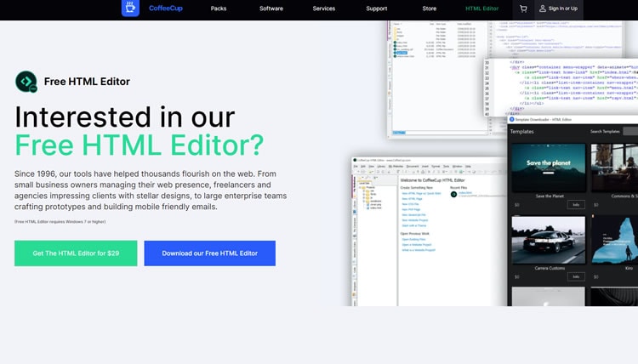Click Get The HTML Editor for $29
This screenshot has width=638, height=364.
point(76,253)
